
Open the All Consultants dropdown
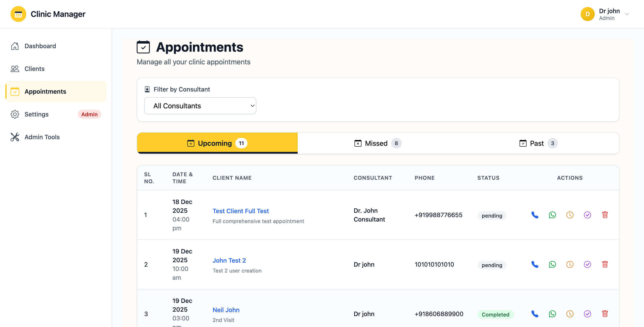(x=200, y=106)
